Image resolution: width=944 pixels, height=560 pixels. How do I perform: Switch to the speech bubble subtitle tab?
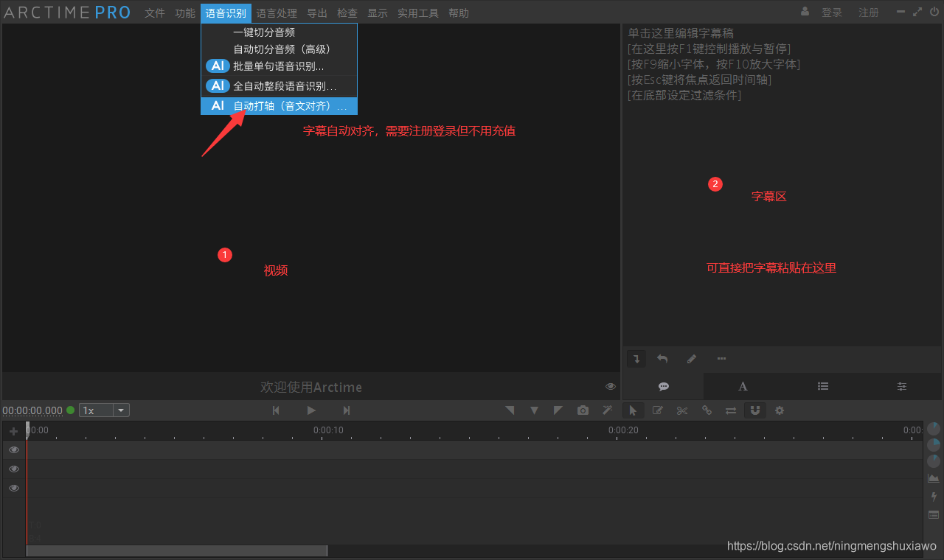[664, 386]
